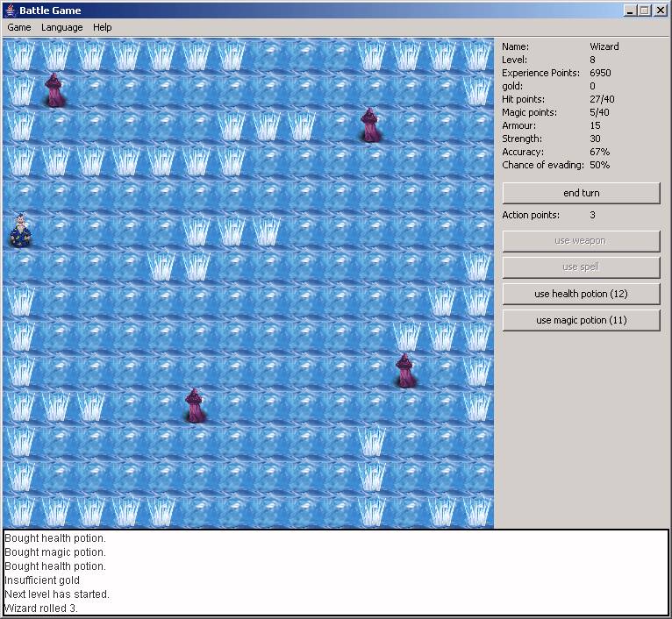Image resolution: width=672 pixels, height=619 pixels.
Task: Select the purple enemy in the top-left corner
Action: pos(55,90)
